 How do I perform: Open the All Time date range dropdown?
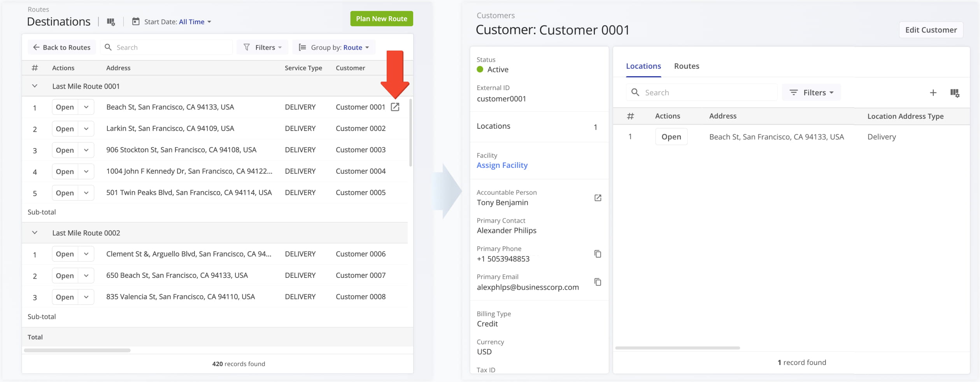pyautogui.click(x=195, y=22)
